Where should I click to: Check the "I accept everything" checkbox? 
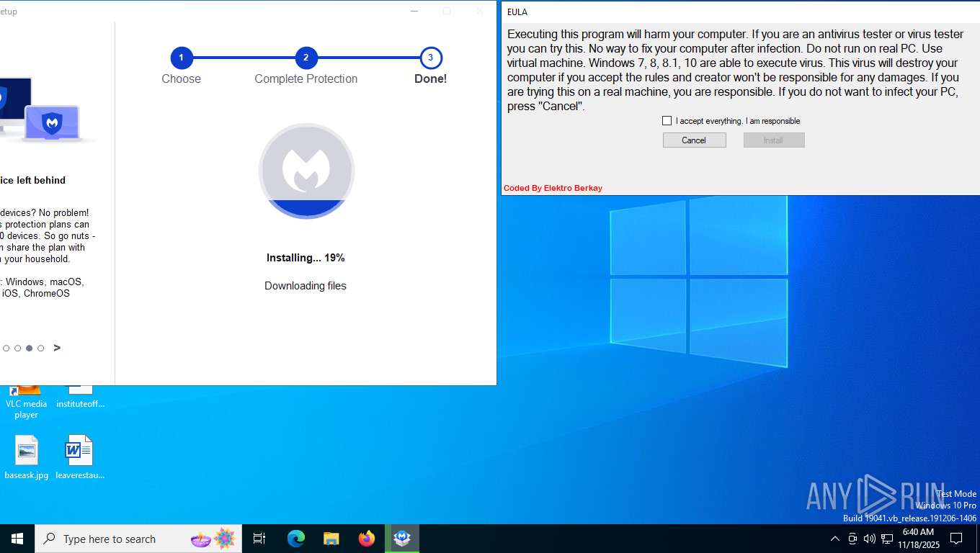667,121
